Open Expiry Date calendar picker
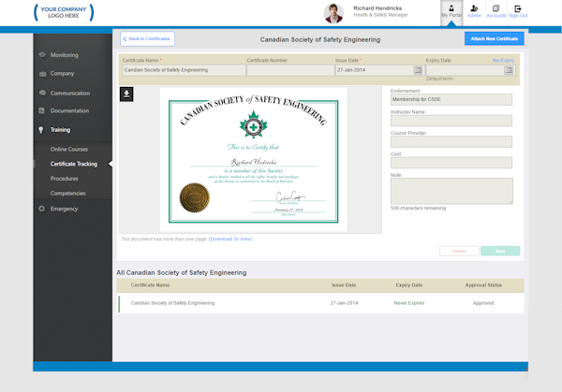562x392 pixels. point(509,70)
